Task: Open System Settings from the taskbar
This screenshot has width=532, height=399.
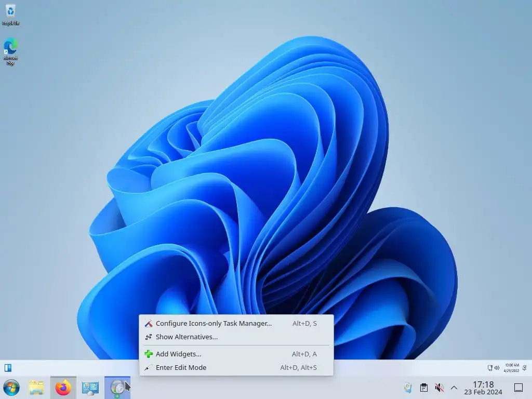Action: [90, 388]
